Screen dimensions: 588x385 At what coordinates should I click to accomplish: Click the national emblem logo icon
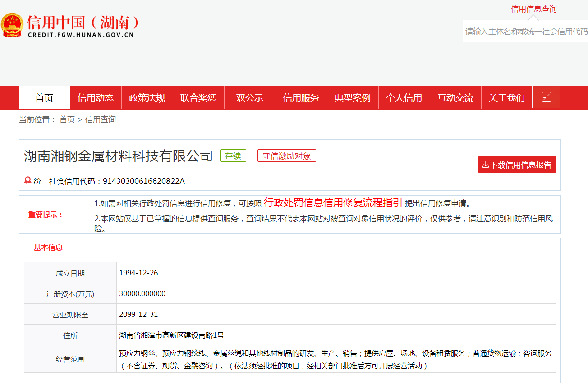(12, 25)
